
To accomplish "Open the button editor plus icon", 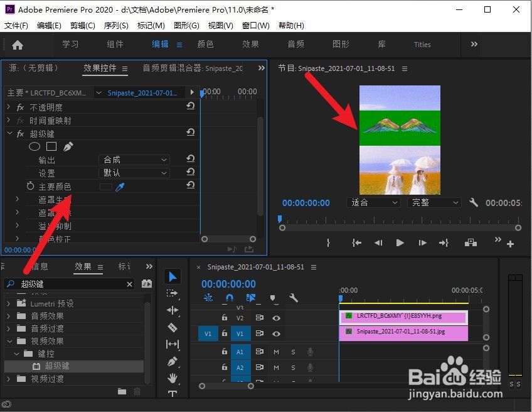I will point(510,244).
